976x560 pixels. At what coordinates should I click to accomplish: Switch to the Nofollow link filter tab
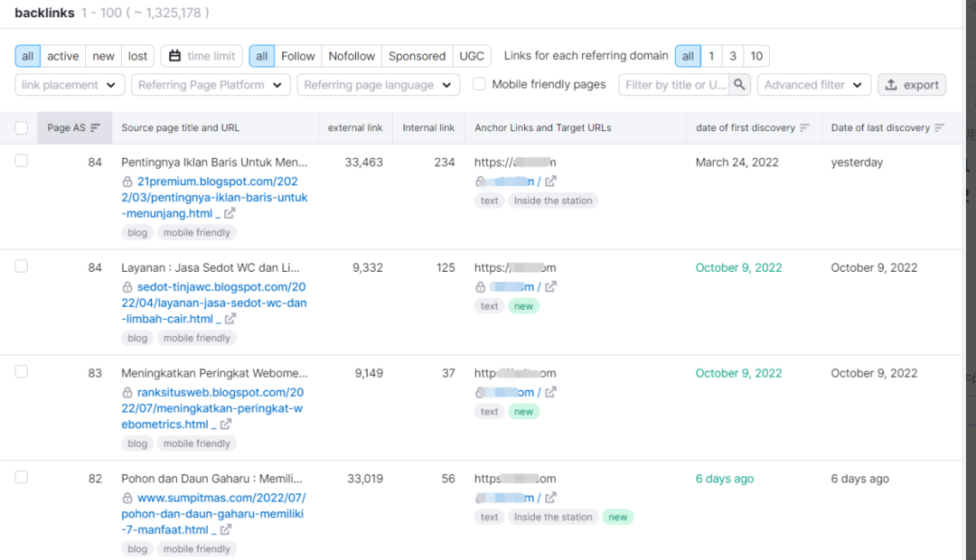352,56
